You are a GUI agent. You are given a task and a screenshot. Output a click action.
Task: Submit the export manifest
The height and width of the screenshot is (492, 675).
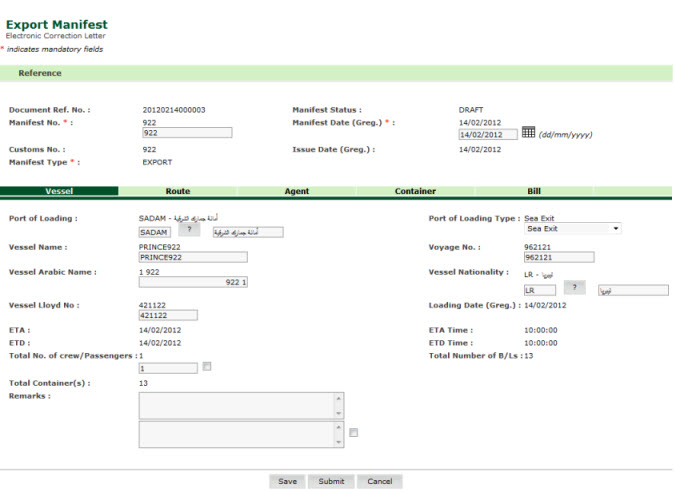[331, 481]
